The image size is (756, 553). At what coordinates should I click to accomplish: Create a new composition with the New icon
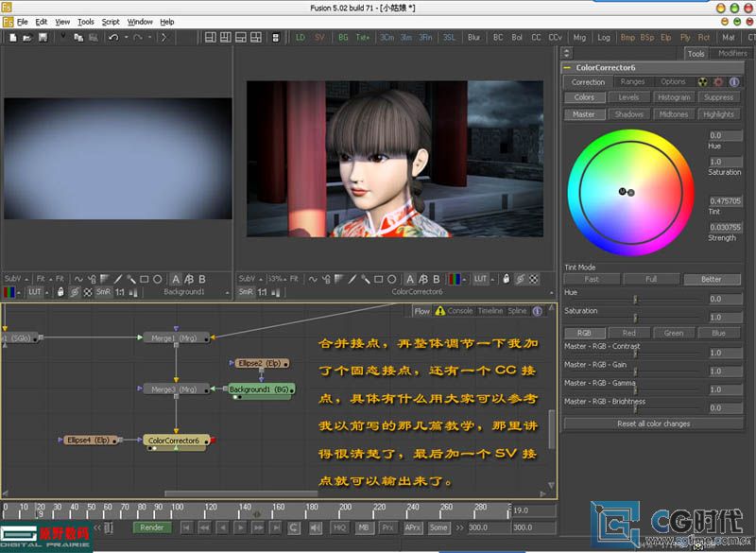point(13,38)
